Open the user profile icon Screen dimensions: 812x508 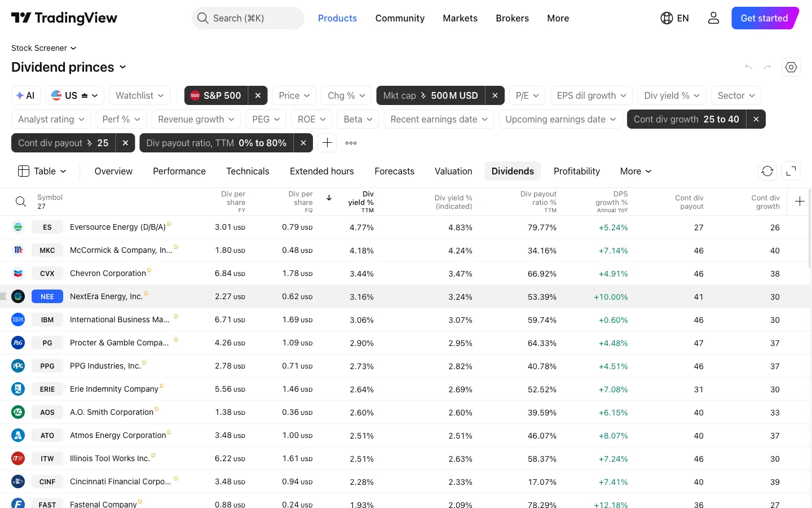(713, 18)
